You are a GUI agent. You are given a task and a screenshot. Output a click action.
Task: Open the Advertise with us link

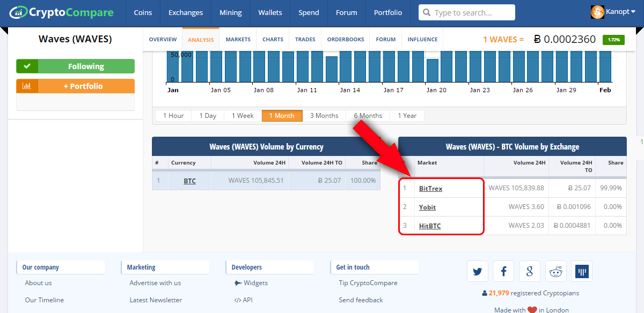155,283
